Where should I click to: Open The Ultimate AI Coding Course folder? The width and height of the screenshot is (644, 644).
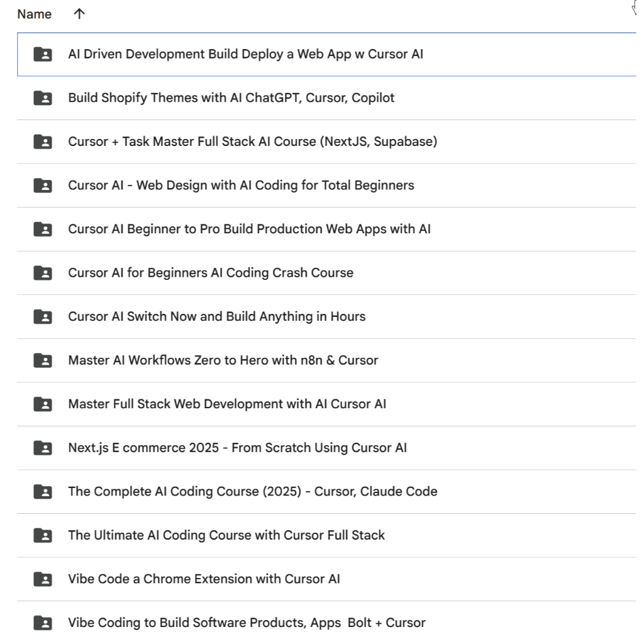tap(226, 535)
